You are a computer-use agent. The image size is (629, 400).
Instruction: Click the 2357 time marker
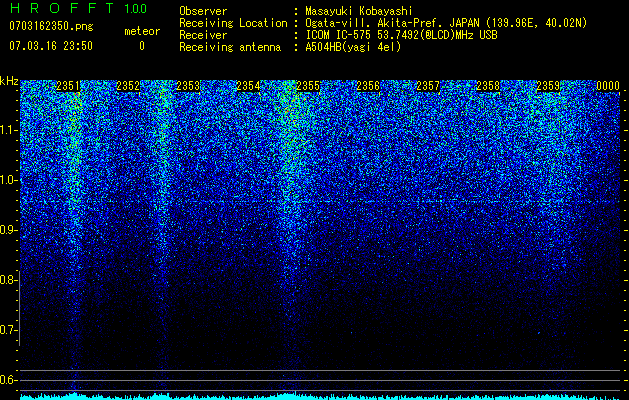pyautogui.click(x=428, y=86)
